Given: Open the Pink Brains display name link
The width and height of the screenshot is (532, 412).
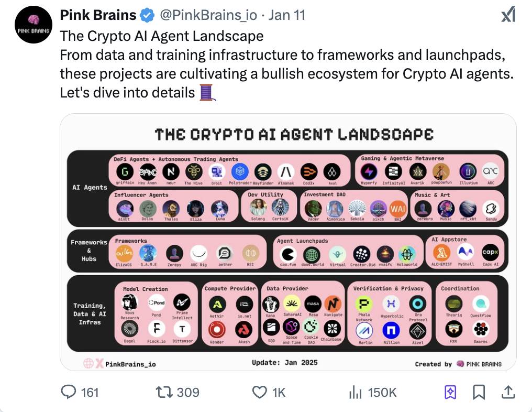Looking at the screenshot, I should click(x=98, y=15).
